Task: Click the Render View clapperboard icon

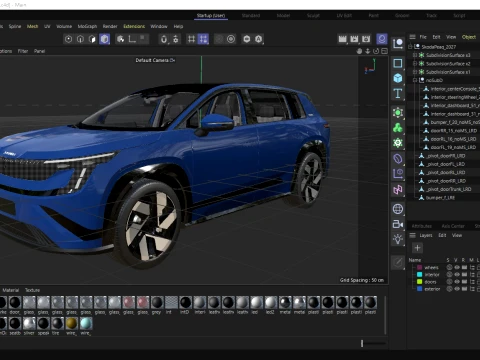Action: [342, 39]
